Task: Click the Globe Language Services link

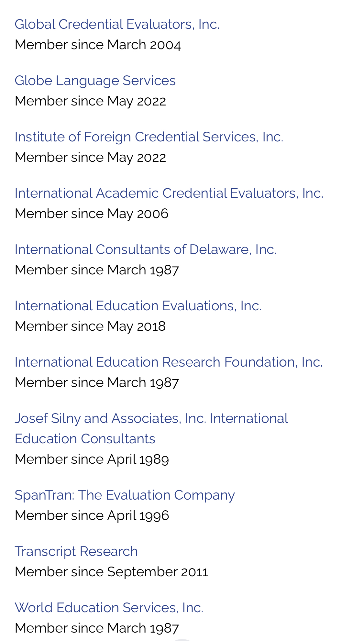Action: (95, 81)
